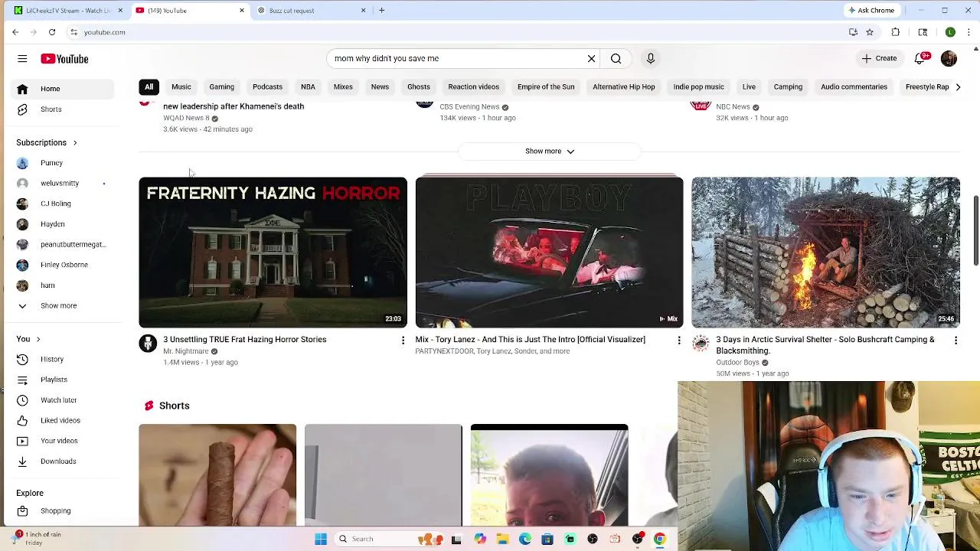Open Chrome extensions puzzle icon
This screenshot has width=980, height=551.
(x=896, y=32)
